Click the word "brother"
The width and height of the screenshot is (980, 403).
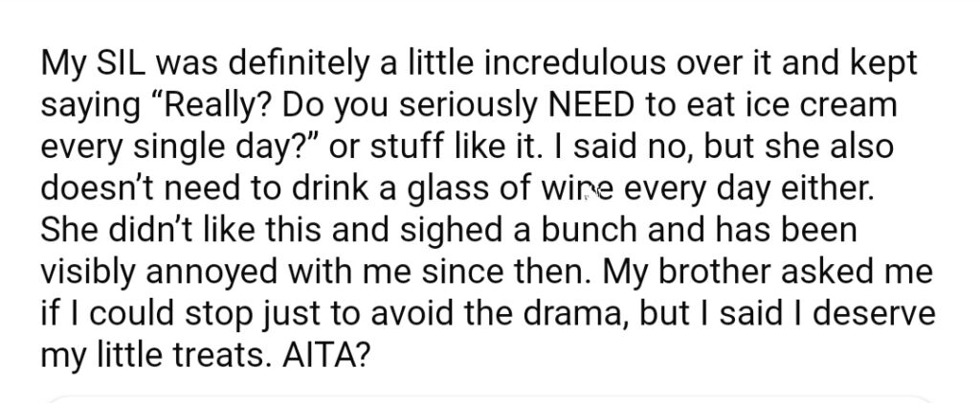point(714,273)
